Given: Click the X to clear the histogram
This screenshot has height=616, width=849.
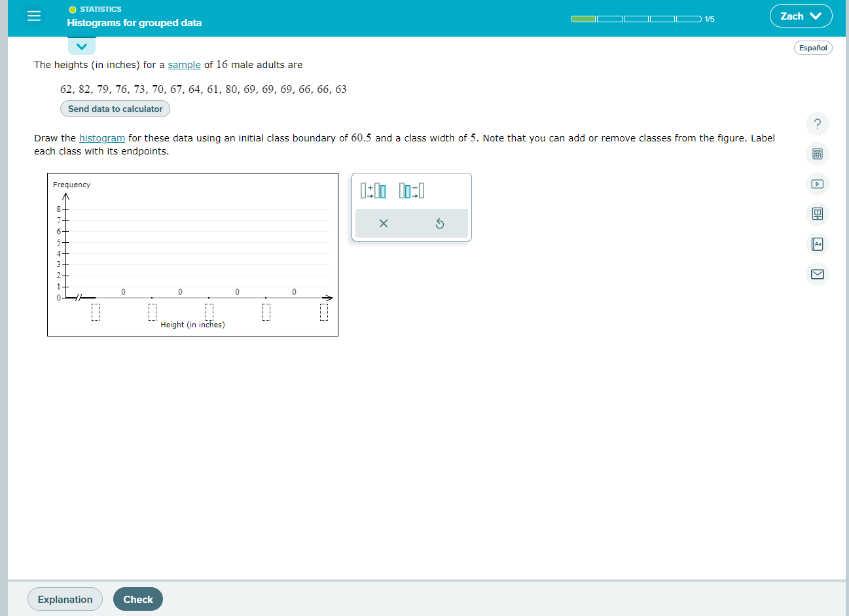Looking at the screenshot, I should point(383,223).
